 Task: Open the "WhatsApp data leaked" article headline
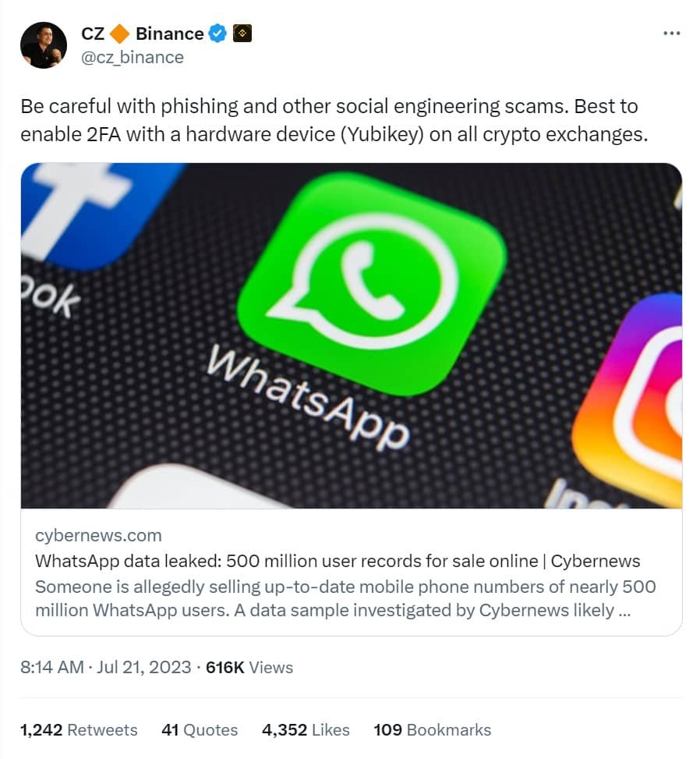point(338,561)
